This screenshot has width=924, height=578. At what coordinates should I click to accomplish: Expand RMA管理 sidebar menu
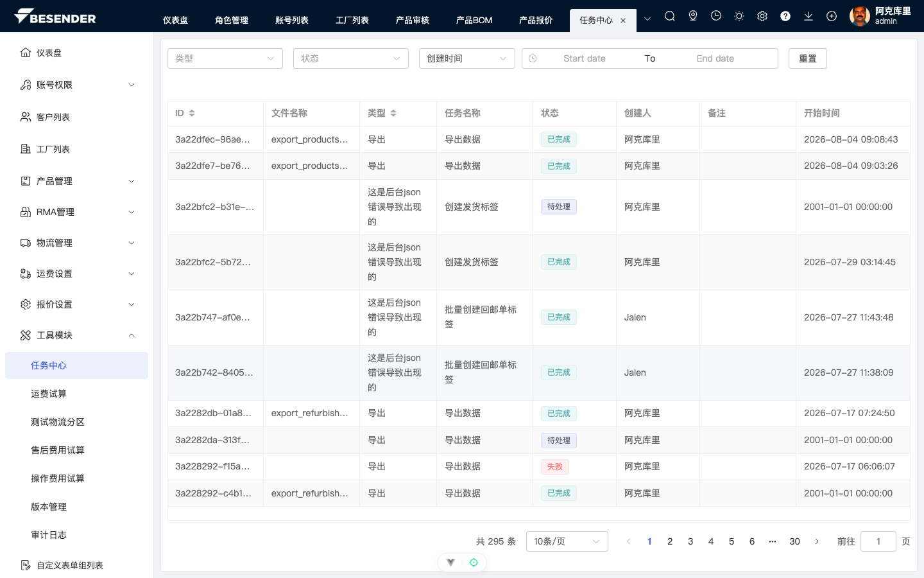(77, 212)
